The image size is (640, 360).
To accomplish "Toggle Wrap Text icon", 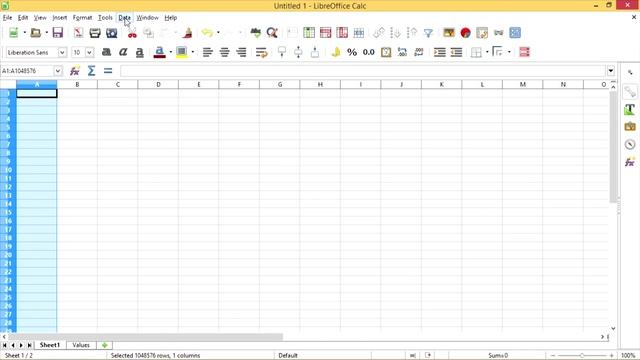I will 261,52.
